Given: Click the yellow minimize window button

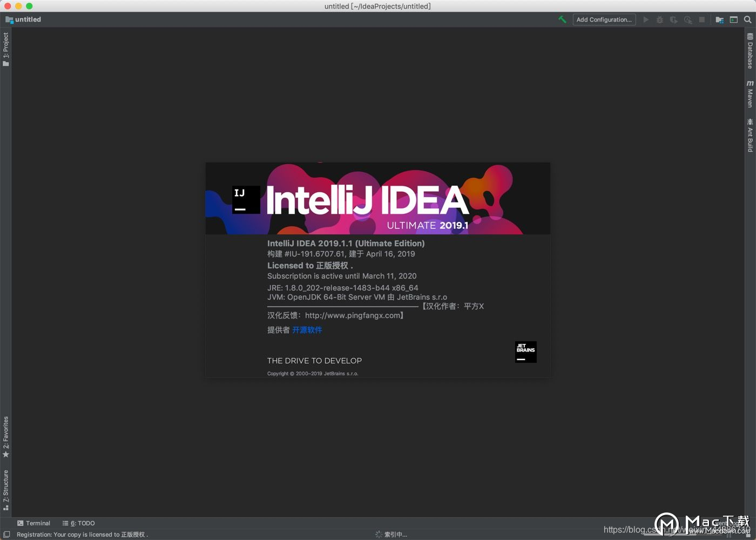Looking at the screenshot, I should [18, 6].
